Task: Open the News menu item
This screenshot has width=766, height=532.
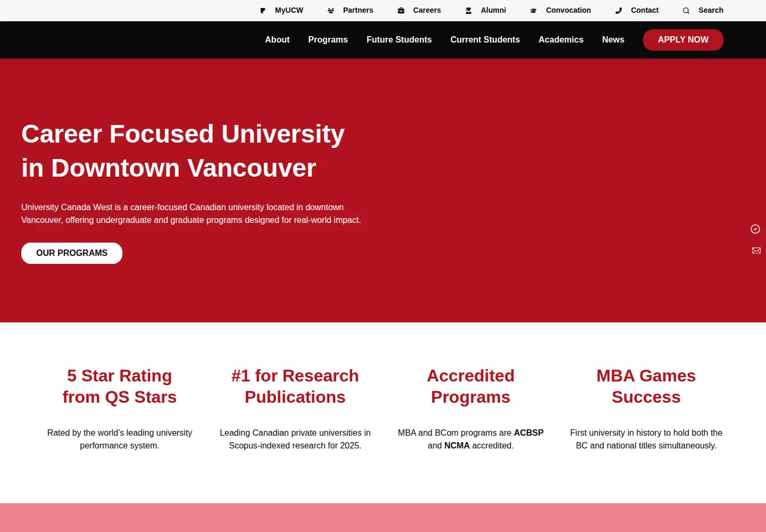Action: pos(613,39)
